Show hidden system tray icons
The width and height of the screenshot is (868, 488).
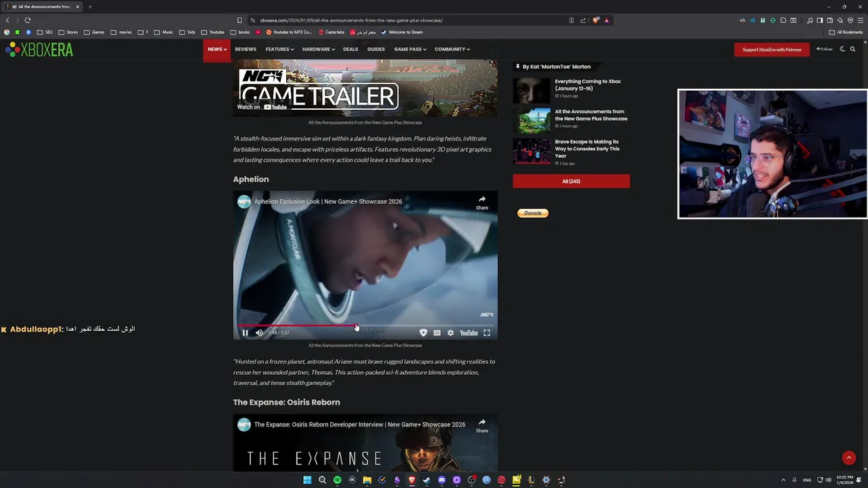tap(783, 480)
